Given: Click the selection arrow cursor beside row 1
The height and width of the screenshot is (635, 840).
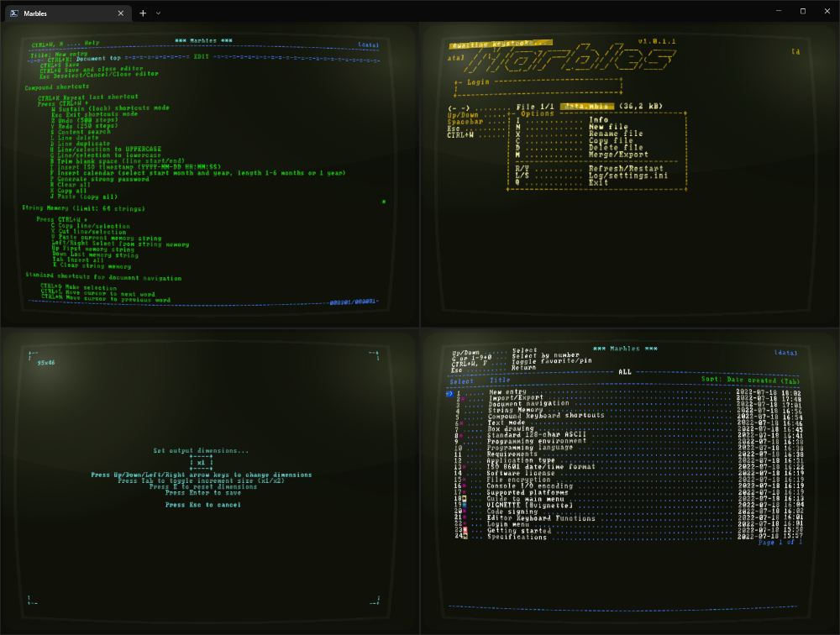Looking at the screenshot, I should click(449, 394).
